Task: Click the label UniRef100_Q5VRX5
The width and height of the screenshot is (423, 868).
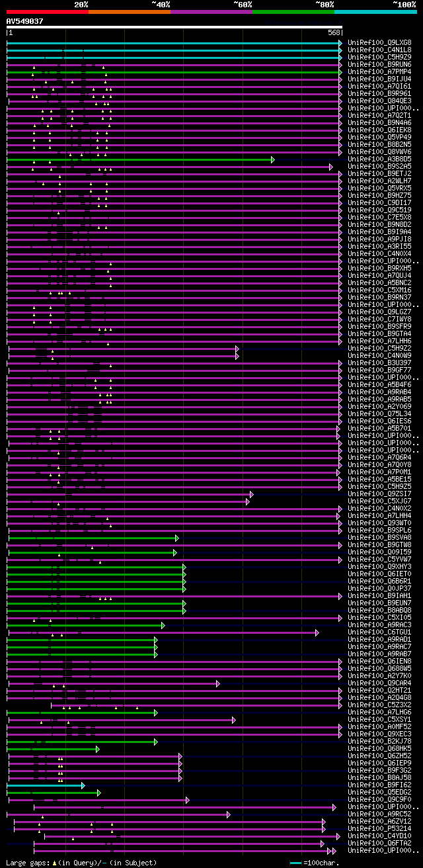Action: 379,188
